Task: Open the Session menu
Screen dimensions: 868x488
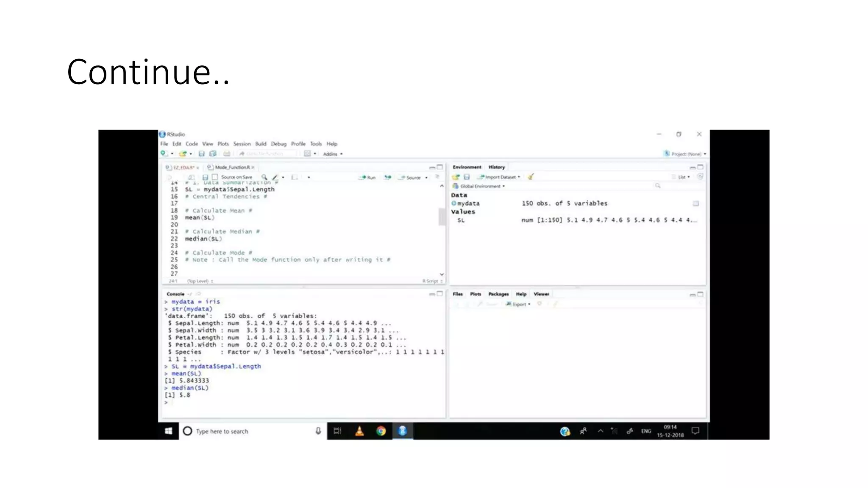Action: [242, 144]
